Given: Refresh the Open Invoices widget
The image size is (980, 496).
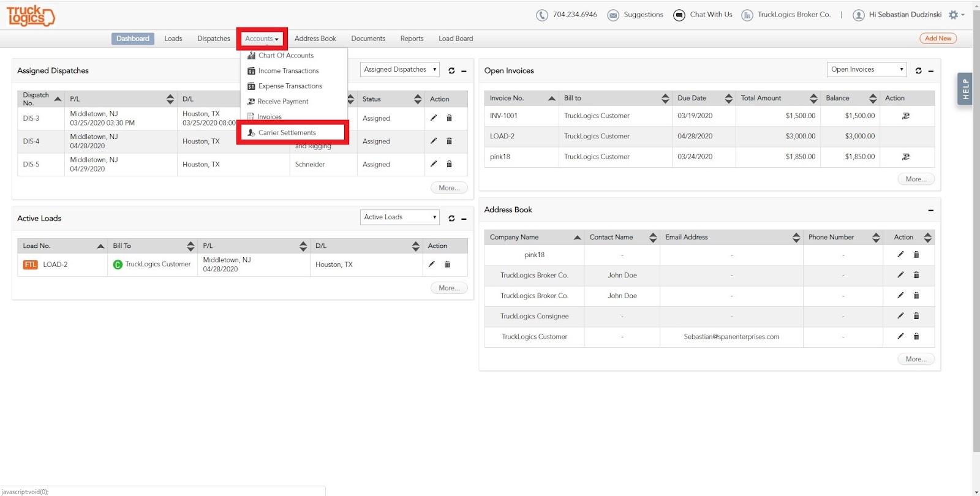Looking at the screenshot, I should [918, 70].
